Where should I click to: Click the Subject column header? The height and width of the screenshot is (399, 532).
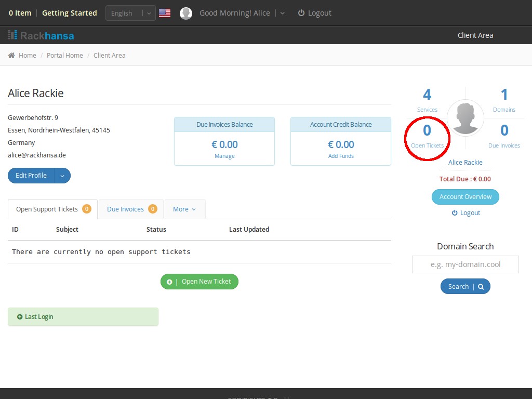[x=67, y=229]
